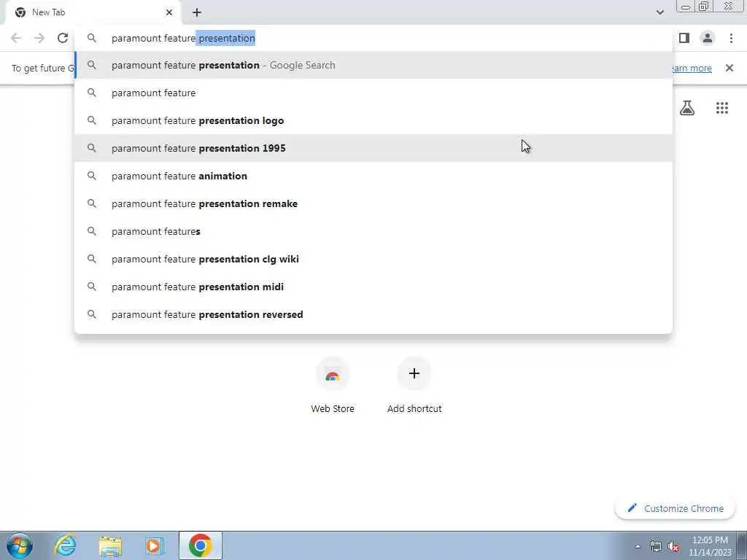This screenshot has height=560, width=747.
Task: Open the Chrome Labs flask icon
Action: tap(687, 108)
